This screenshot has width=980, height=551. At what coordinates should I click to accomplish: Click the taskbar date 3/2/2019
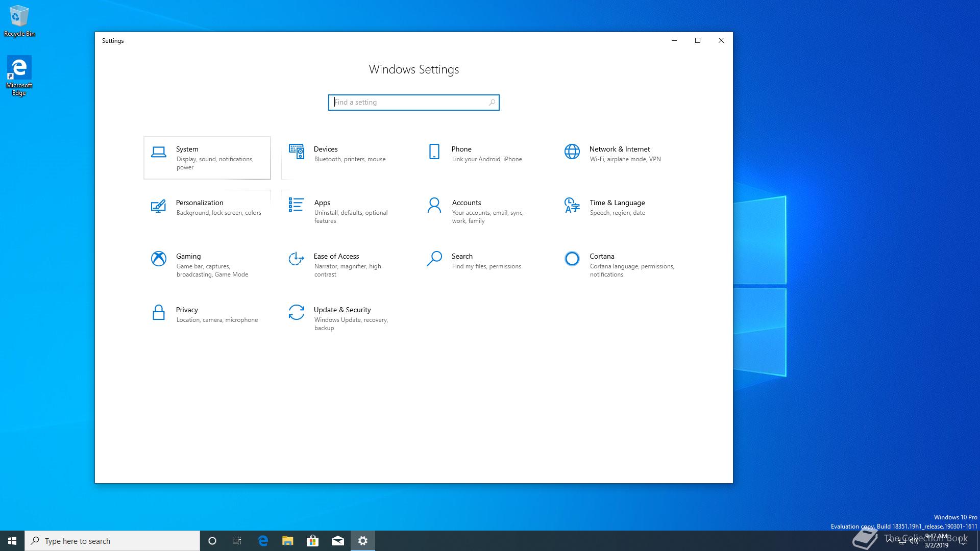point(936,545)
